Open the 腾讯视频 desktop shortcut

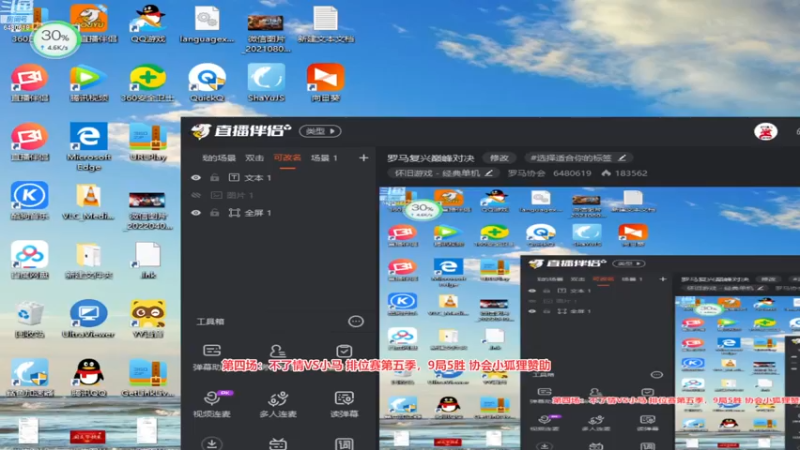tap(89, 83)
